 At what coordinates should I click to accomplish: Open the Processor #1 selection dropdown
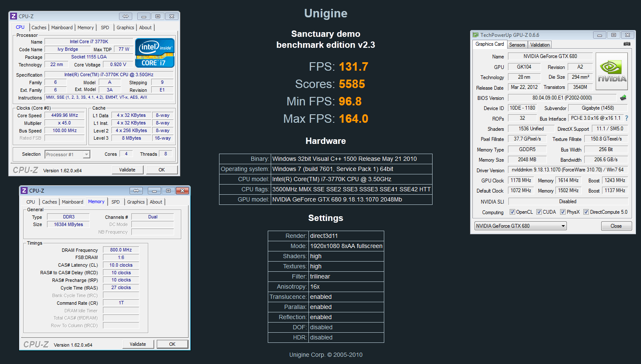click(x=67, y=154)
